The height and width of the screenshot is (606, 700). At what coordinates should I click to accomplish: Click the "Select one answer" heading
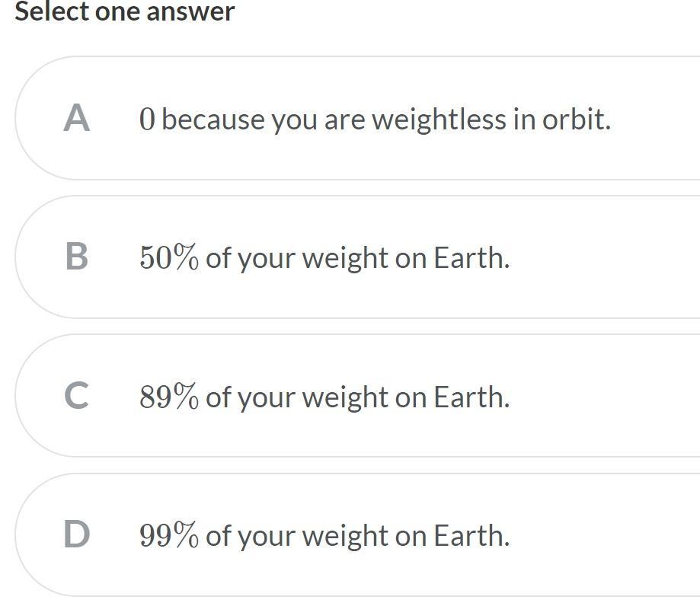point(125,11)
